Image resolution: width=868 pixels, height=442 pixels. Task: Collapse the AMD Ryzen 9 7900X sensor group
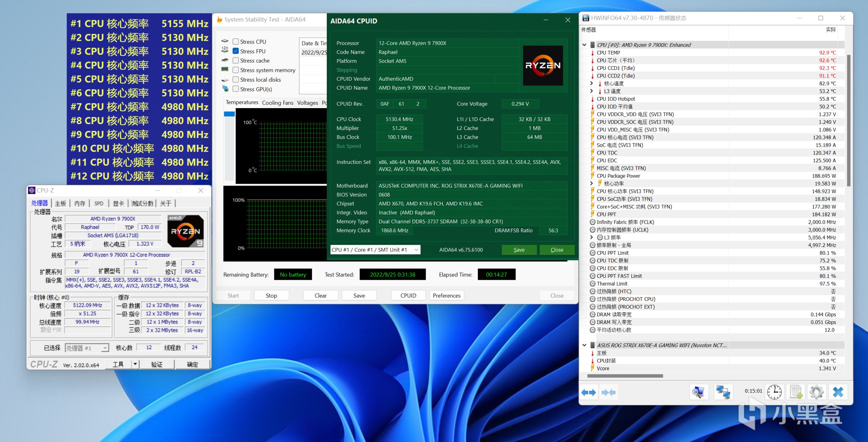click(x=584, y=45)
